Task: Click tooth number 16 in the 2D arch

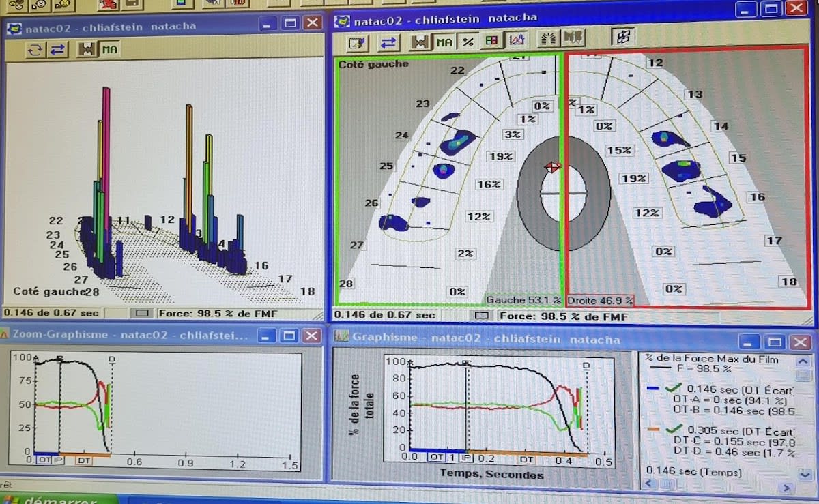Action: [x=757, y=197]
